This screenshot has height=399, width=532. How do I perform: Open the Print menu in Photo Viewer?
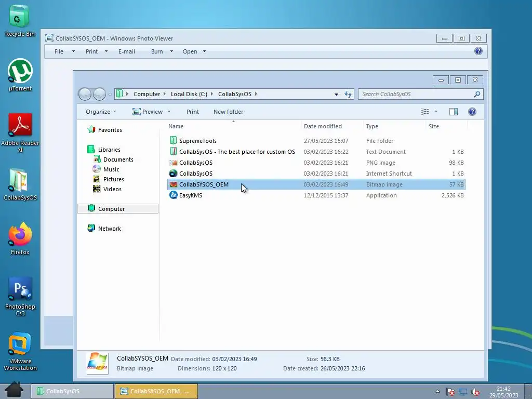(x=96, y=51)
